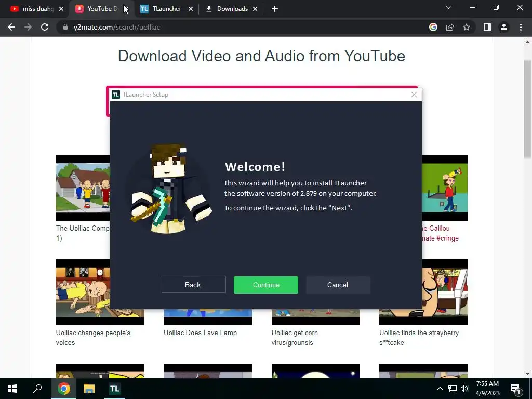Expand the tab search chevron
This screenshot has width=532, height=399.
[x=448, y=7]
